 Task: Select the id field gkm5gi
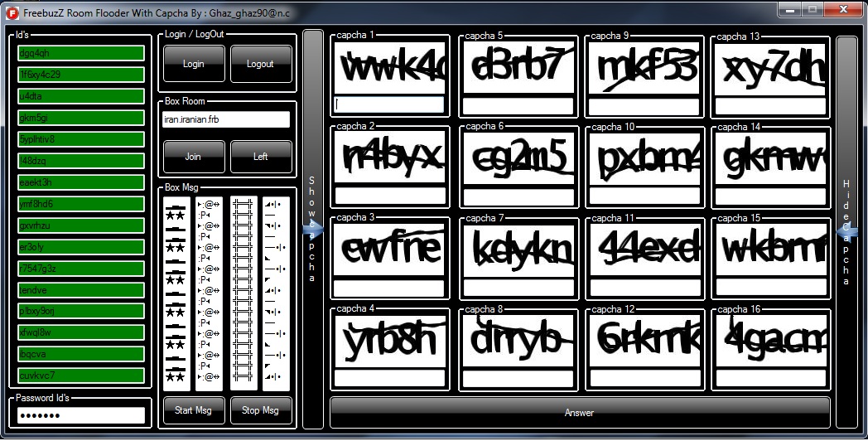pyautogui.click(x=81, y=118)
